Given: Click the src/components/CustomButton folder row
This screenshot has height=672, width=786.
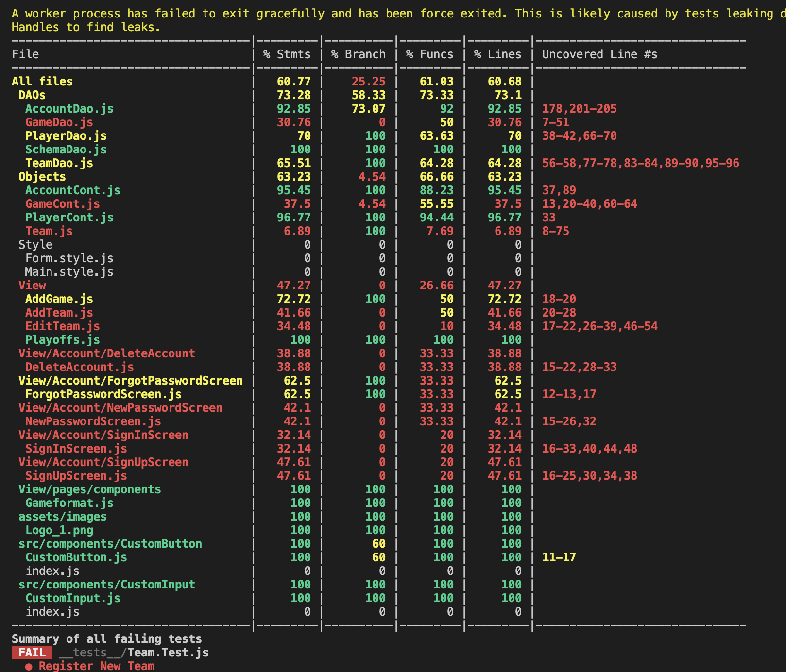Looking at the screenshot, I should tap(110, 544).
